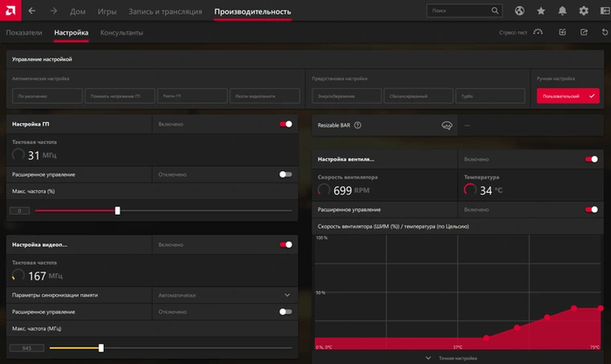The image size is (611, 364).
Task: Open notifications bell icon
Action: pyautogui.click(x=562, y=11)
